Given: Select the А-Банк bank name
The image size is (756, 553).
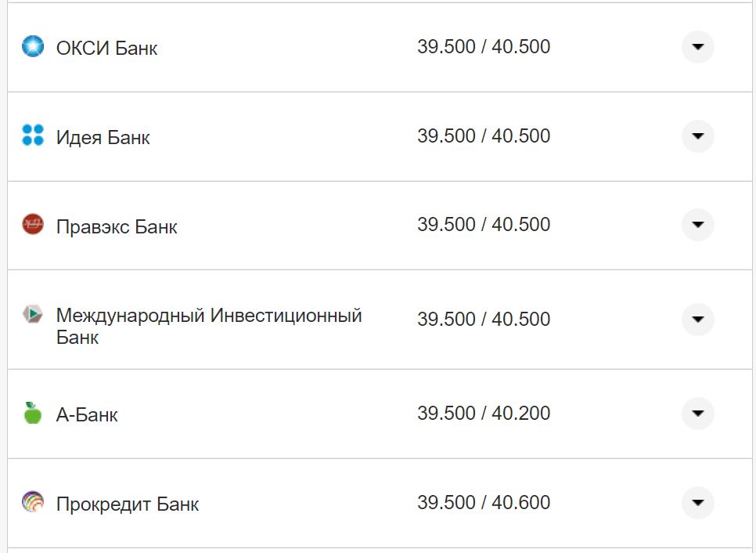Looking at the screenshot, I should [86, 414].
